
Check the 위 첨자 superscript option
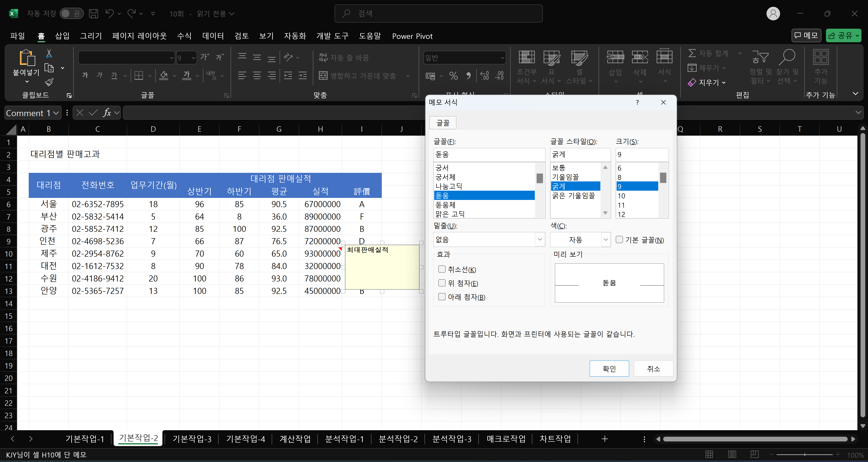[x=442, y=283]
